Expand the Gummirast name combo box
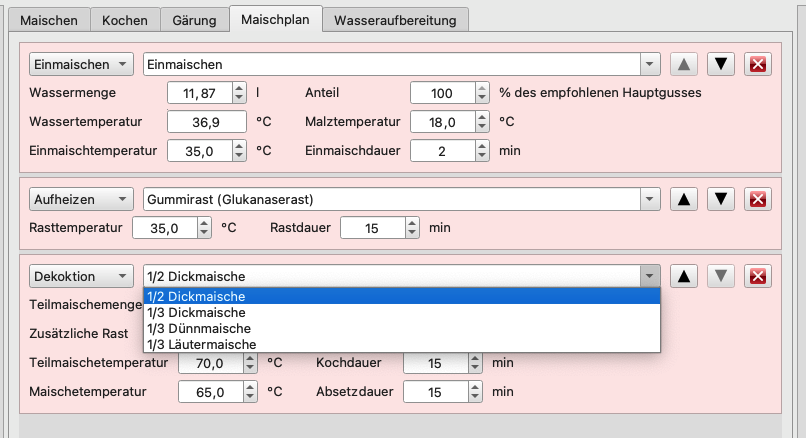Image resolution: width=806 pixels, height=438 pixels. 650,199
